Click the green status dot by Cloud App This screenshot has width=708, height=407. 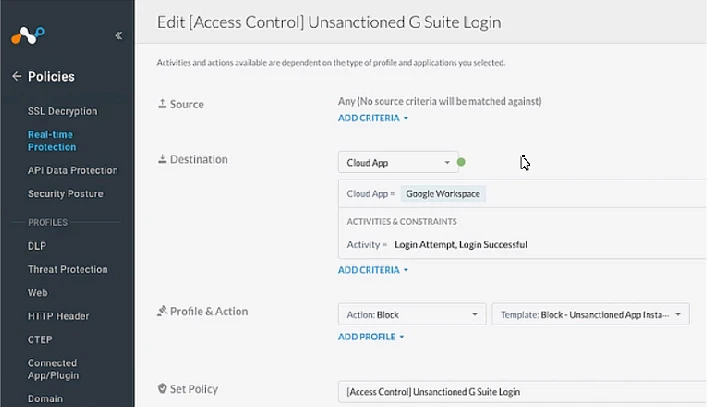pyautogui.click(x=461, y=162)
